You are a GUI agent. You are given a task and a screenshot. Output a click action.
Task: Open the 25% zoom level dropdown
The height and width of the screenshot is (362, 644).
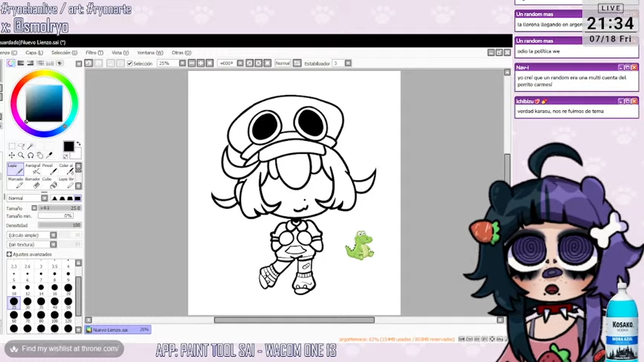[182, 63]
